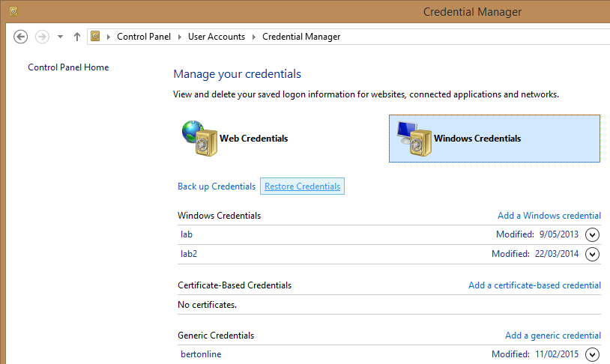Image resolution: width=610 pixels, height=364 pixels.
Task: Click User Accounts in the breadcrumb path
Action: pos(217,37)
